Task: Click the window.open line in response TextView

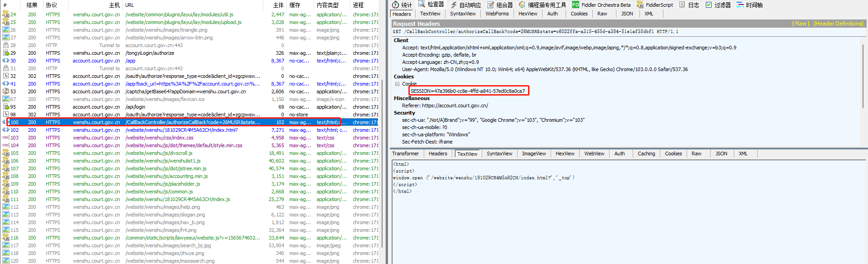Action: click(484, 178)
